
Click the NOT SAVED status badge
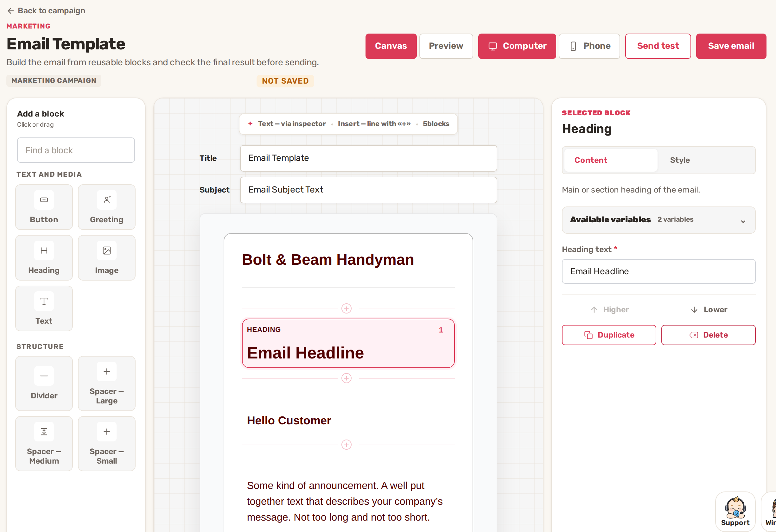click(285, 81)
